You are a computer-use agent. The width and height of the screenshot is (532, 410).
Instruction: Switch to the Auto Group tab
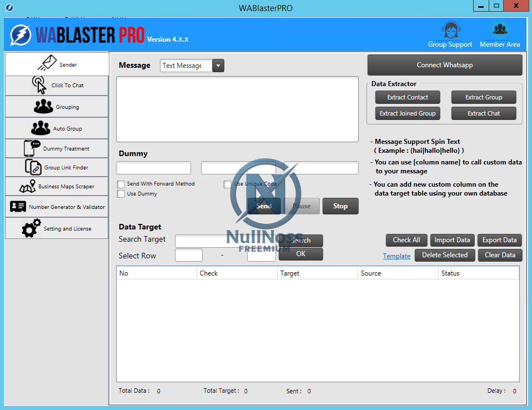point(57,128)
